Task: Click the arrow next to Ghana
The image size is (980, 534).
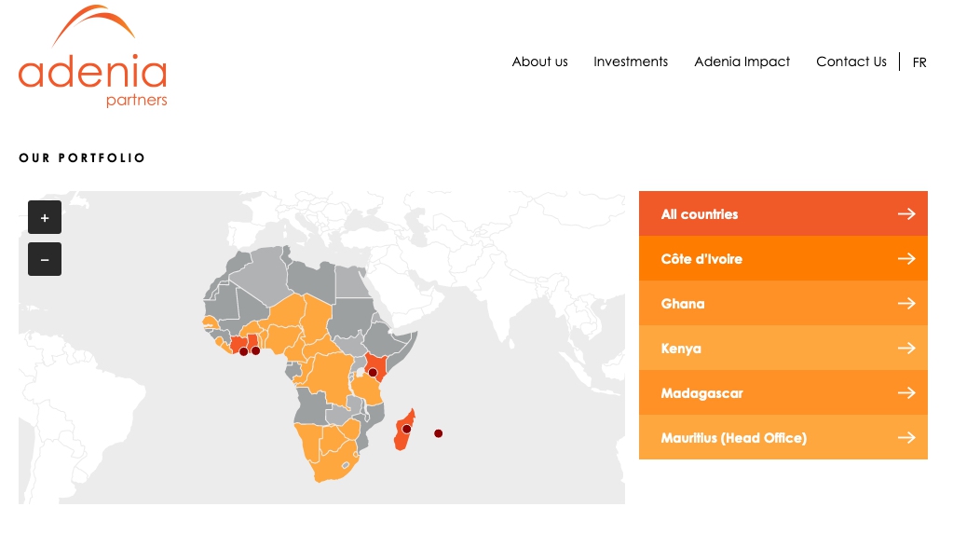Action: pyautogui.click(x=905, y=304)
